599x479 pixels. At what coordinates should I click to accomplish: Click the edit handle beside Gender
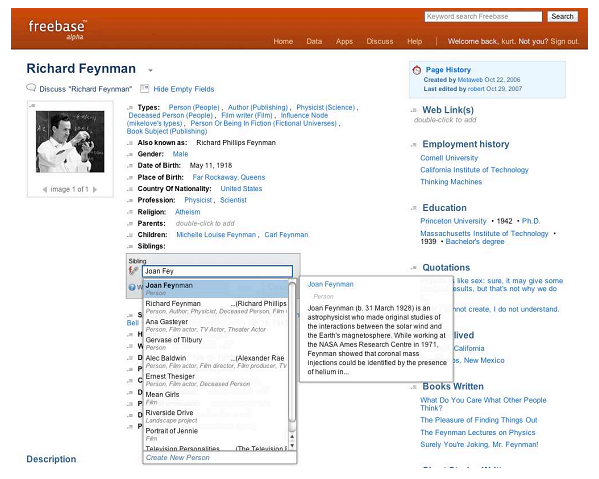tap(130, 155)
